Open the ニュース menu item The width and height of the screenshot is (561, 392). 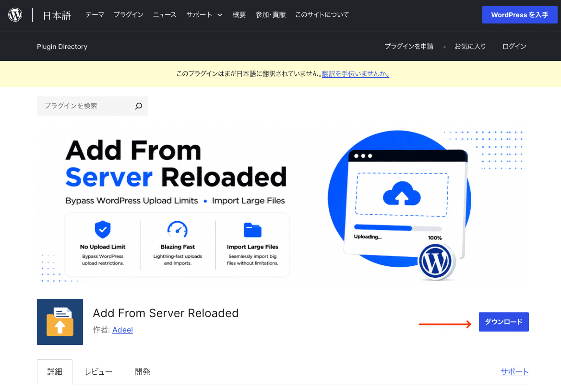[165, 15]
